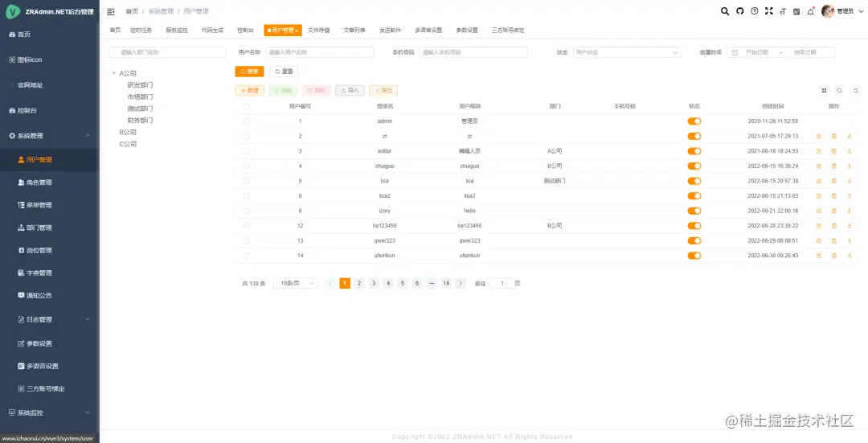
Task: Select 研发部门 in the department tree
Action: coord(140,85)
